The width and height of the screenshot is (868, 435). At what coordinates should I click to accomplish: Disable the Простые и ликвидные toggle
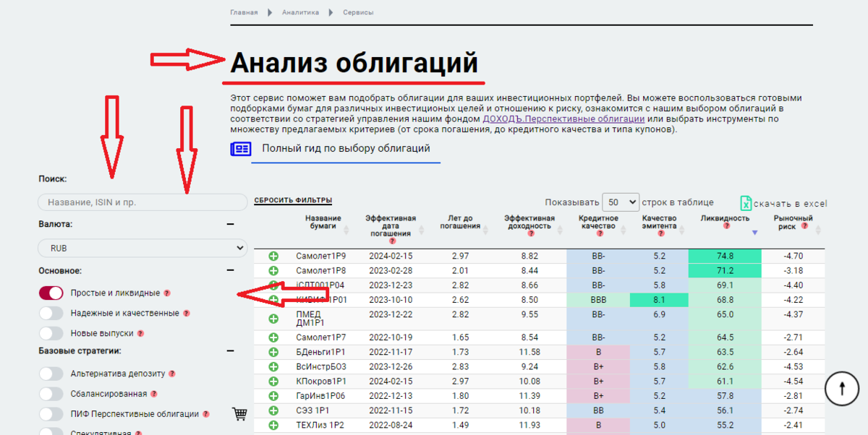tap(51, 293)
